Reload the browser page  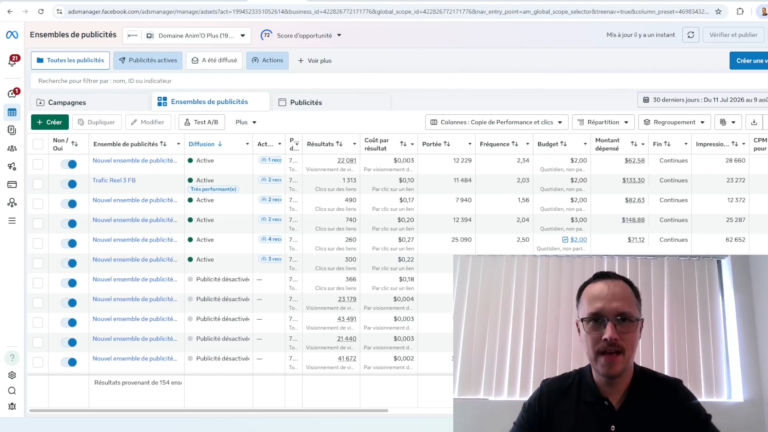tap(41, 11)
